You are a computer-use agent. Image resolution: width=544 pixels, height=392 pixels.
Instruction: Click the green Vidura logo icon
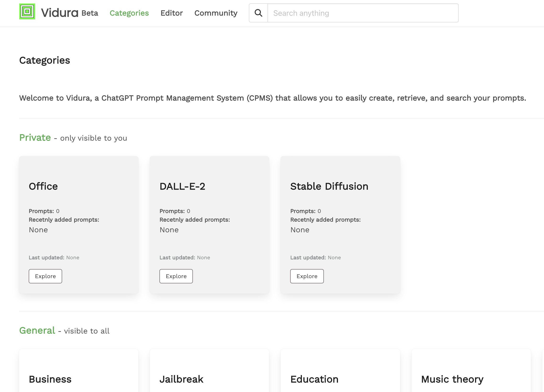27,11
